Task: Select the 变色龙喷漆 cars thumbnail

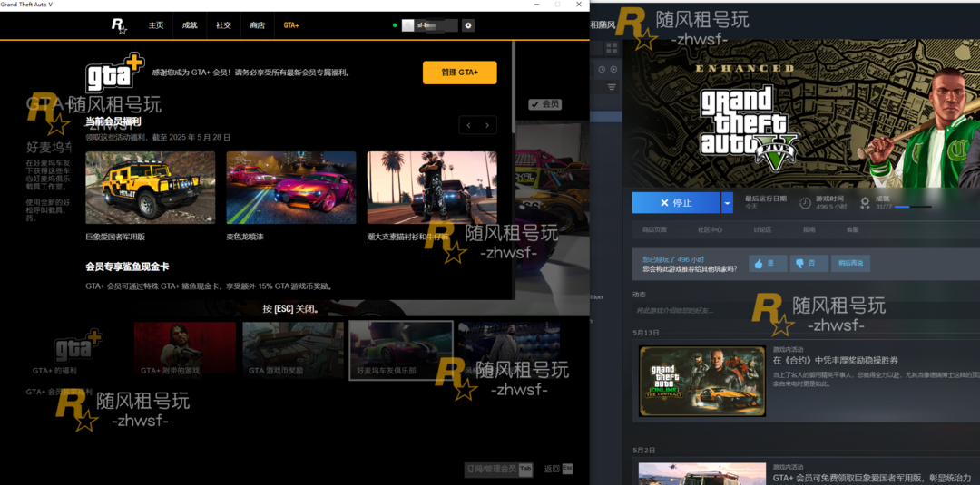Action: [291, 188]
